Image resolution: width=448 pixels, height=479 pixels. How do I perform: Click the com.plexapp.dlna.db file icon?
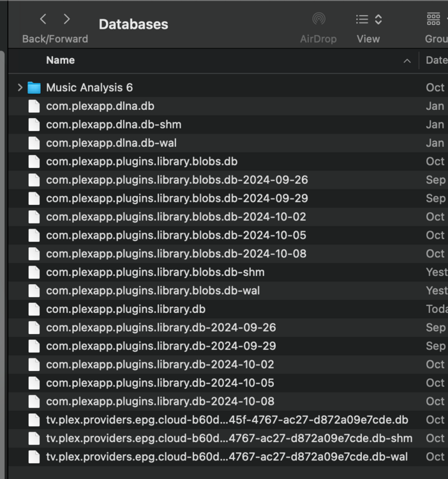34,106
